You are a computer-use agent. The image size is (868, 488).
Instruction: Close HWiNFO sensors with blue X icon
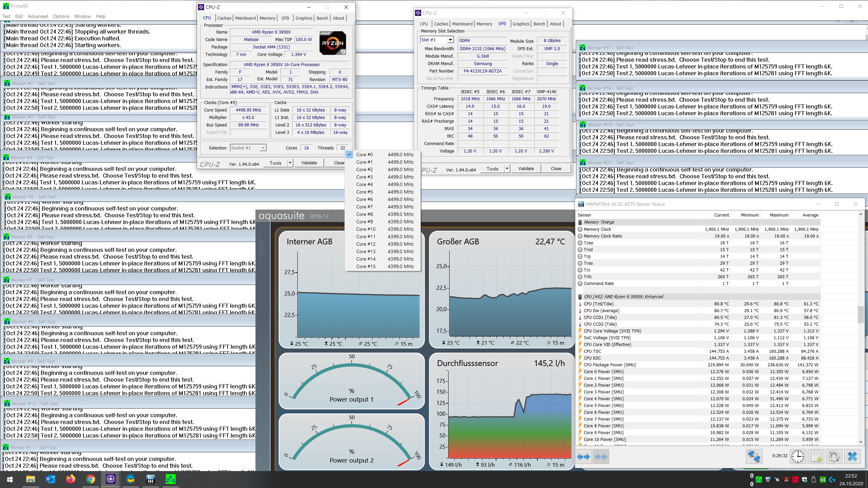(852, 457)
